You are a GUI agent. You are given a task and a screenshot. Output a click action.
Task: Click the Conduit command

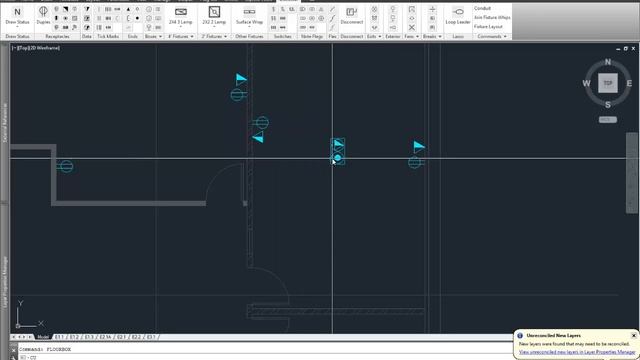click(482, 8)
